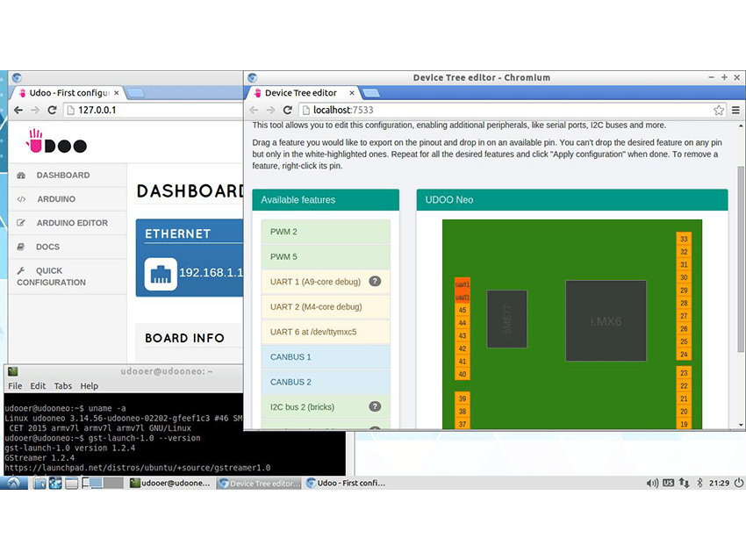Click pin 40 on the UDOO Neo board
Screen dimensions: 746x560
[x=462, y=374]
